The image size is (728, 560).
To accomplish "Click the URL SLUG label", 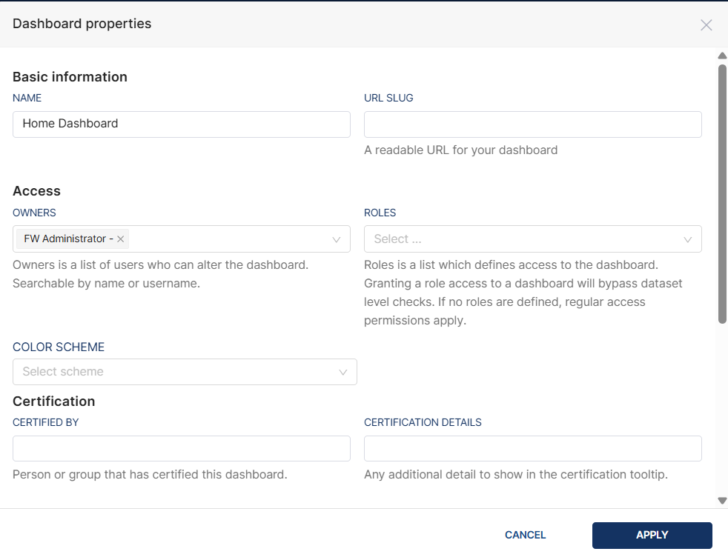I will 388,98.
